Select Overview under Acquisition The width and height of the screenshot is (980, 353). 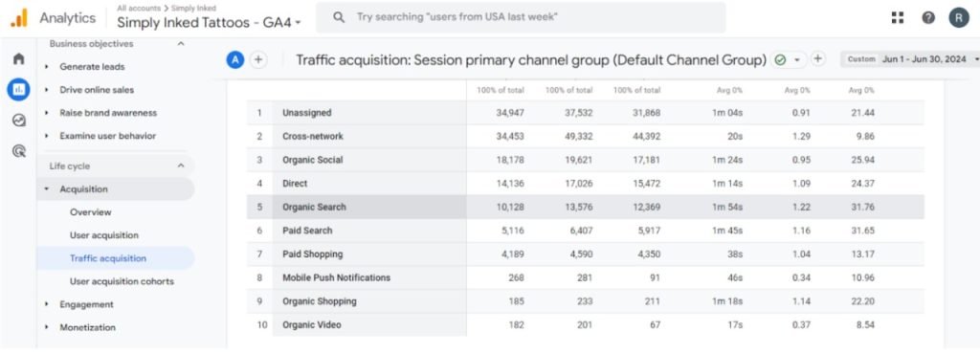[x=91, y=211]
